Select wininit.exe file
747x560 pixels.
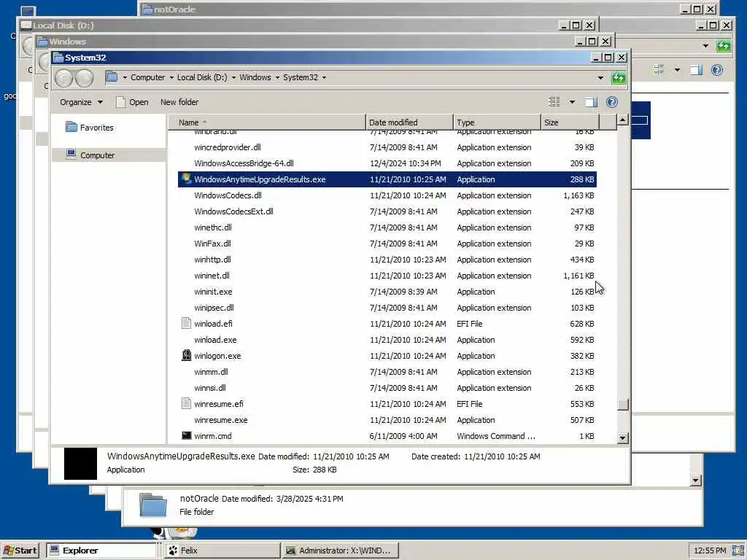coord(387,292)
